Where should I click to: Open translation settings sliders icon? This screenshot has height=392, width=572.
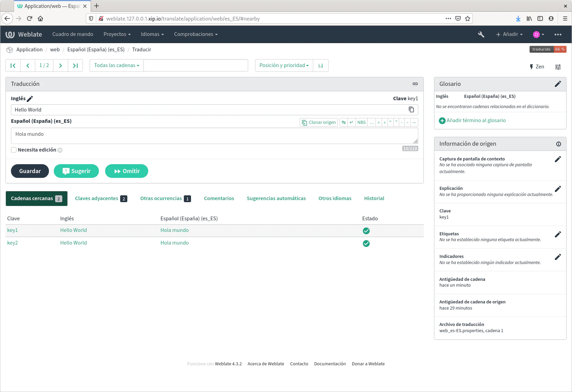(x=558, y=67)
